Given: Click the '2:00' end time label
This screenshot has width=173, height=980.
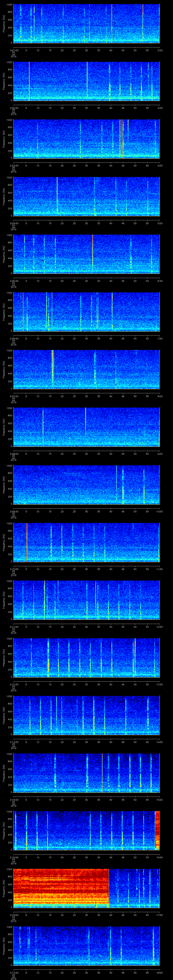Looking at the screenshot, I should pos(160,50).
